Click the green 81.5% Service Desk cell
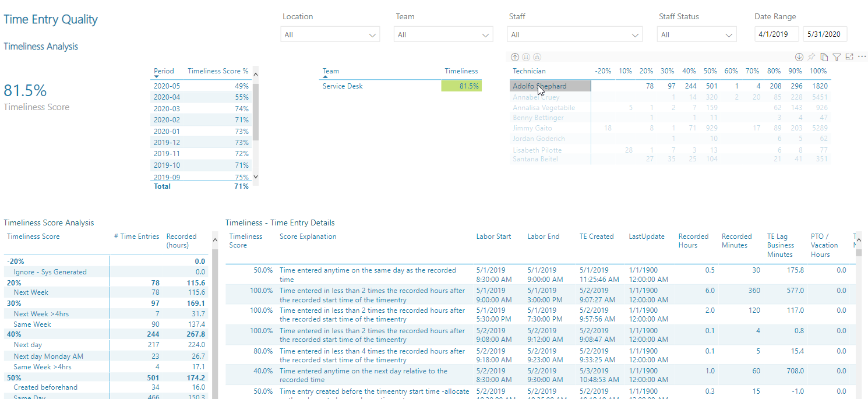The height and width of the screenshot is (399, 868). tap(461, 86)
